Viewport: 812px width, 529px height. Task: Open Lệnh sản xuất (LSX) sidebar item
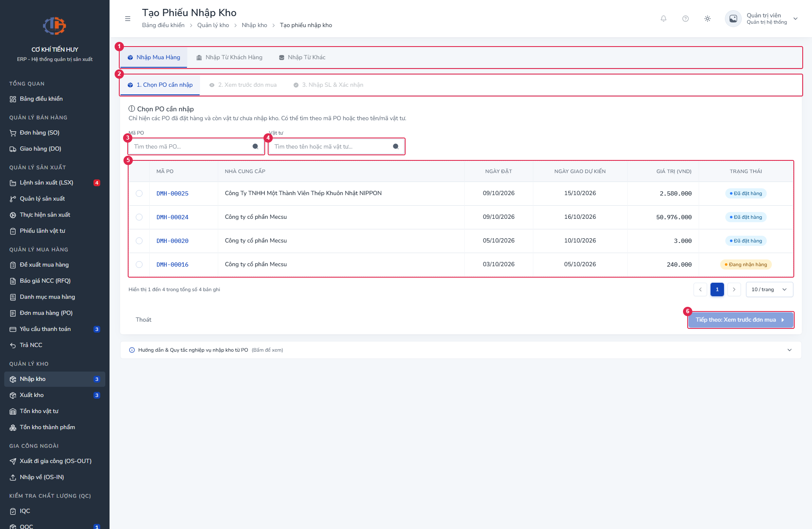[55, 183]
